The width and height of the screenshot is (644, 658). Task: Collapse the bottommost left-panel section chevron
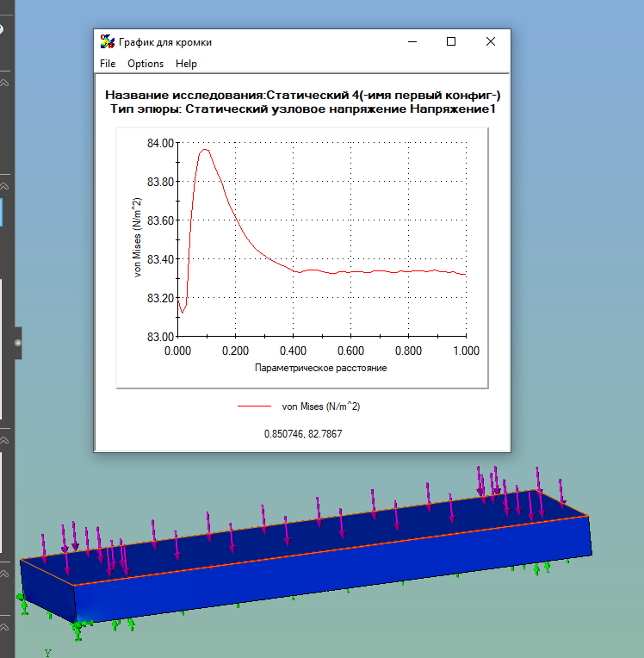(x=4, y=627)
